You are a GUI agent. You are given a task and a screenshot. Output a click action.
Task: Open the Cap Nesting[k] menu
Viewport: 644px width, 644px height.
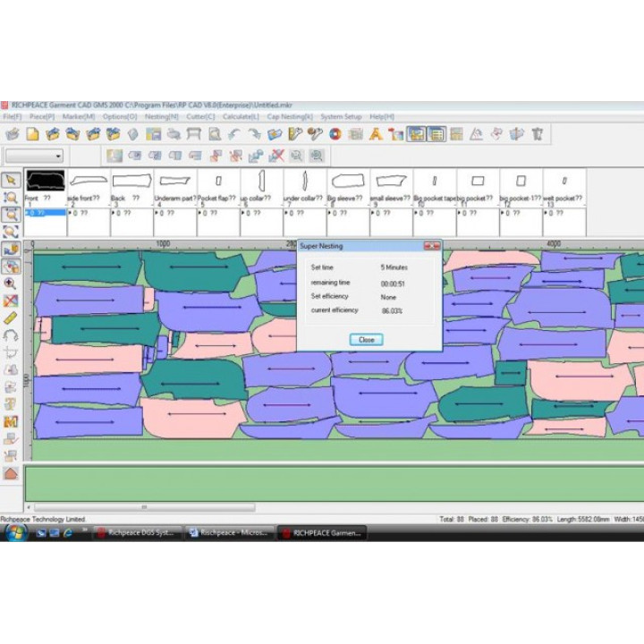(290, 116)
